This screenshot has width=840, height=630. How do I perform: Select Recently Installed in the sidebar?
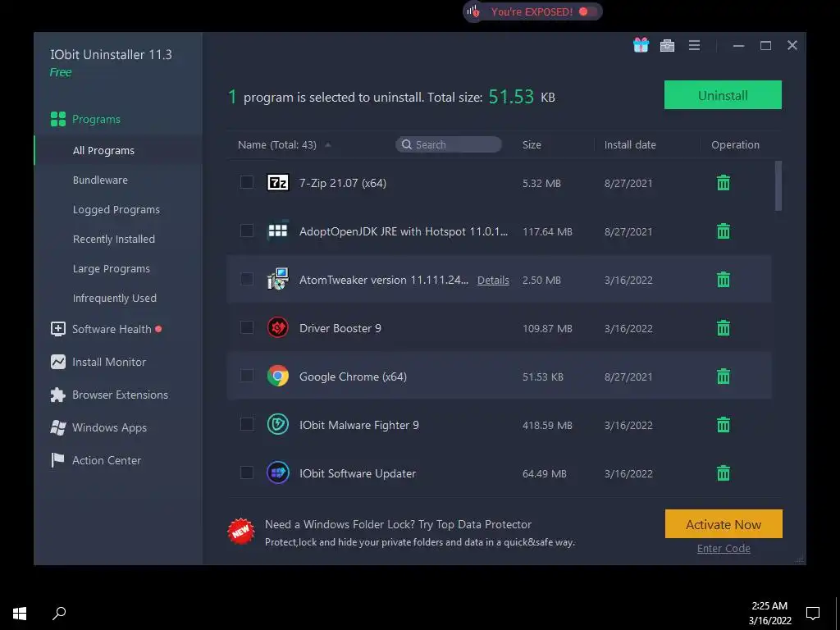click(x=113, y=239)
